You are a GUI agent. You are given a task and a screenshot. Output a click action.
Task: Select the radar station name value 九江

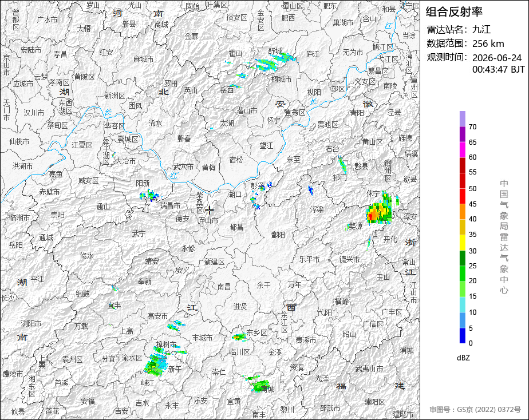coord(481,30)
